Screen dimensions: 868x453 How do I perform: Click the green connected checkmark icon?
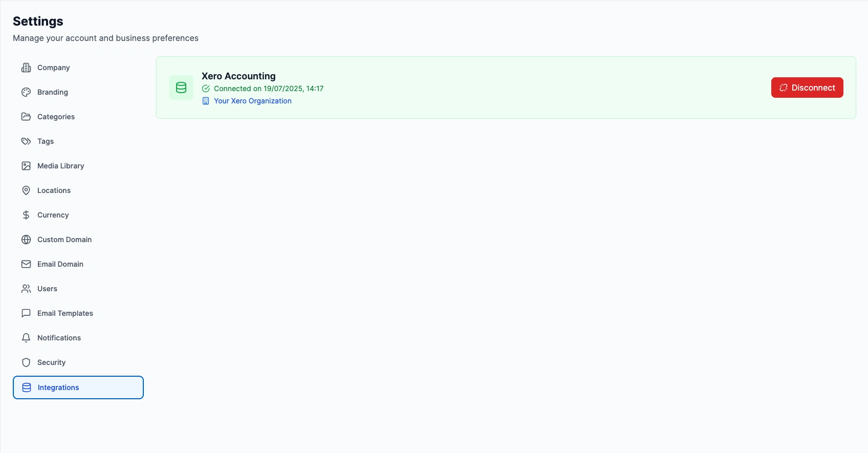click(x=206, y=89)
